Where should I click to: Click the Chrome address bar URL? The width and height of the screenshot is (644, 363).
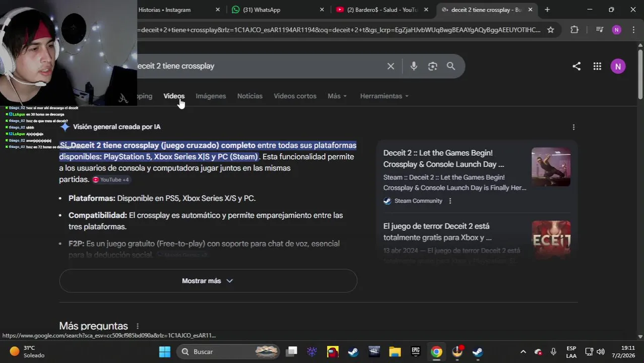339,30
